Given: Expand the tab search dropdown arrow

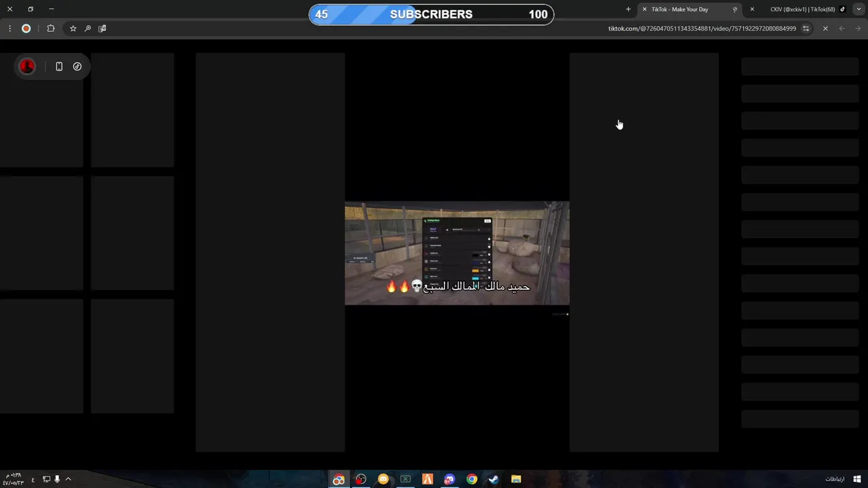Looking at the screenshot, I should pyautogui.click(x=859, y=9).
